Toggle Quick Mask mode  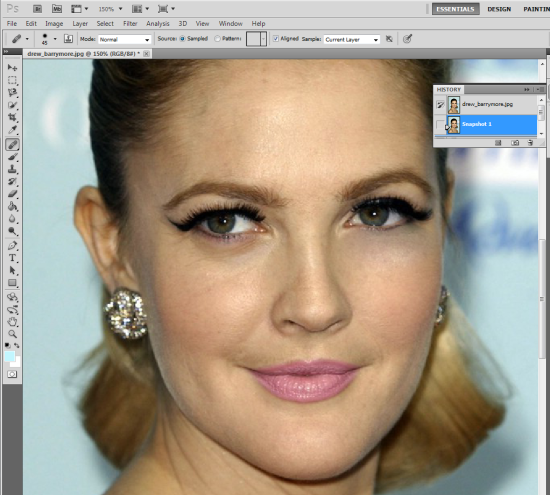tap(12, 374)
